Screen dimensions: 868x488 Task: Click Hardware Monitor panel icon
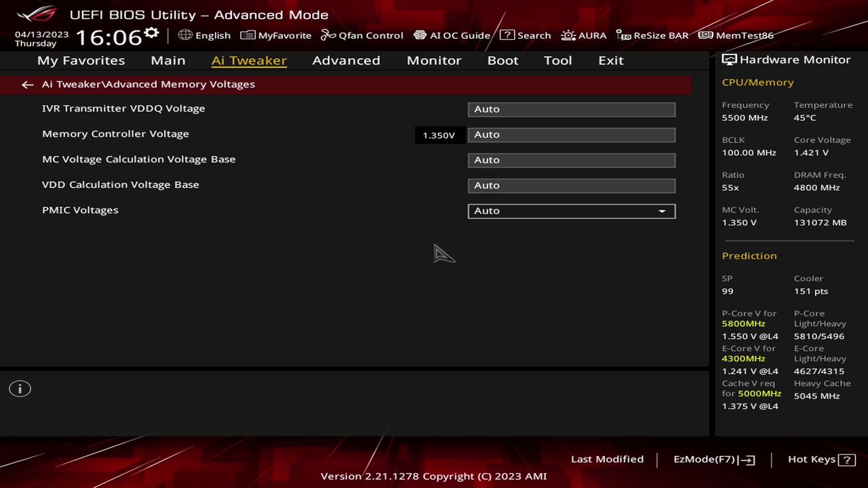(x=729, y=60)
